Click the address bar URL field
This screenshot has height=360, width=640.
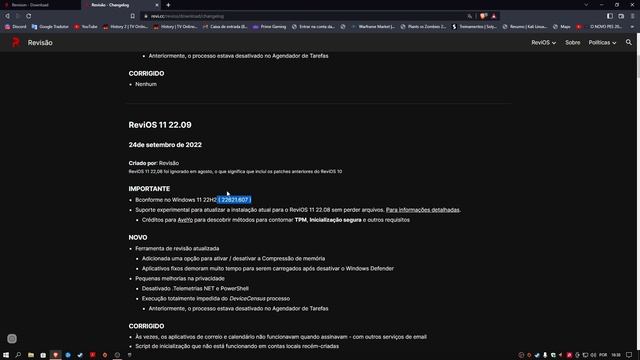tap(302, 16)
